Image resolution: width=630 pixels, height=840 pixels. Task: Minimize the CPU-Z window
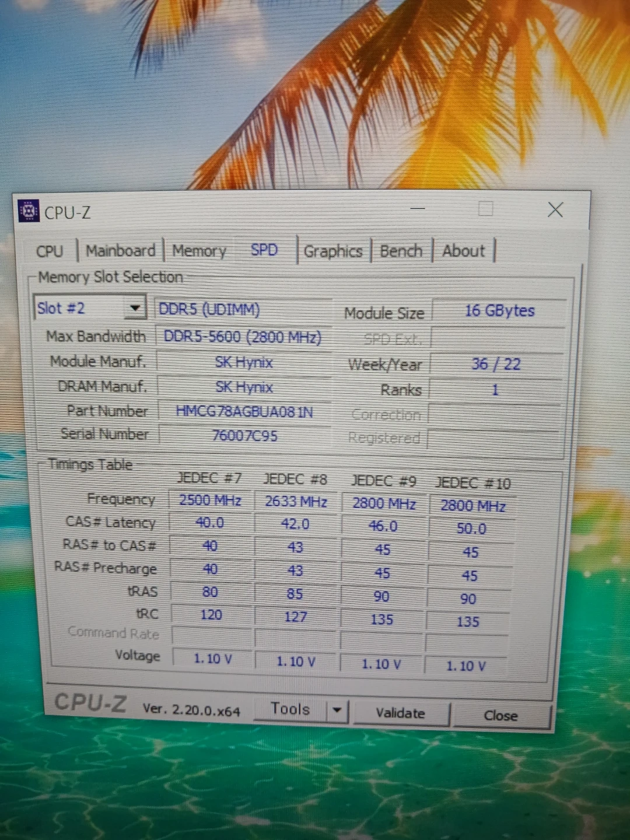[418, 208]
